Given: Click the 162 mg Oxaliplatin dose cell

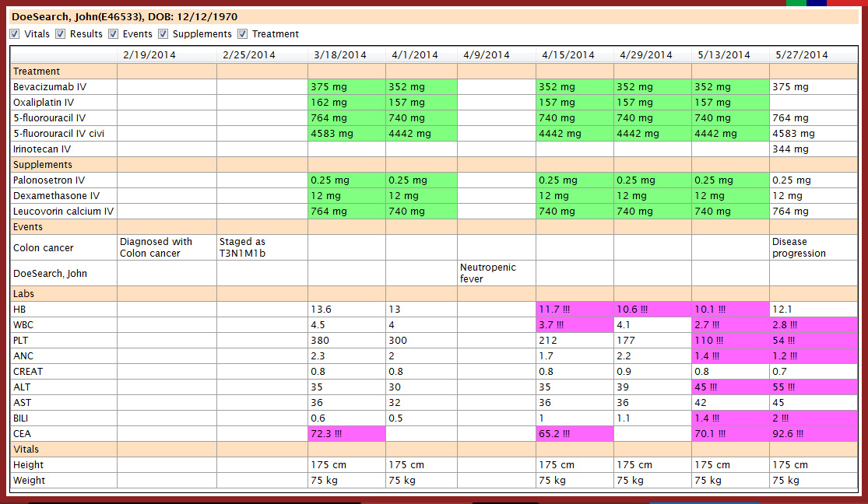Looking at the screenshot, I should (346, 103).
